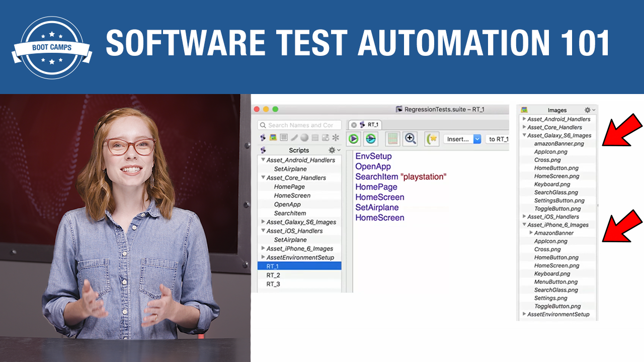
Task: Select HomeButton.png under Asset_iPhone_6_Images
Action: (556, 257)
